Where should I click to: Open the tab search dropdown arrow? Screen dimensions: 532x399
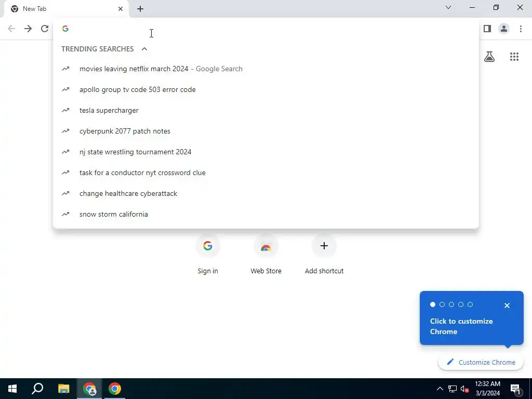448,7
